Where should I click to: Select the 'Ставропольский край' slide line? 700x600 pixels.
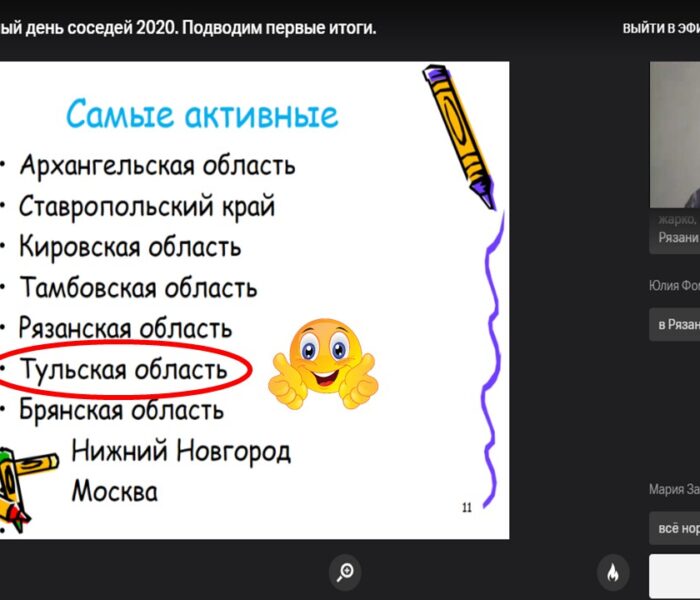tap(147, 207)
